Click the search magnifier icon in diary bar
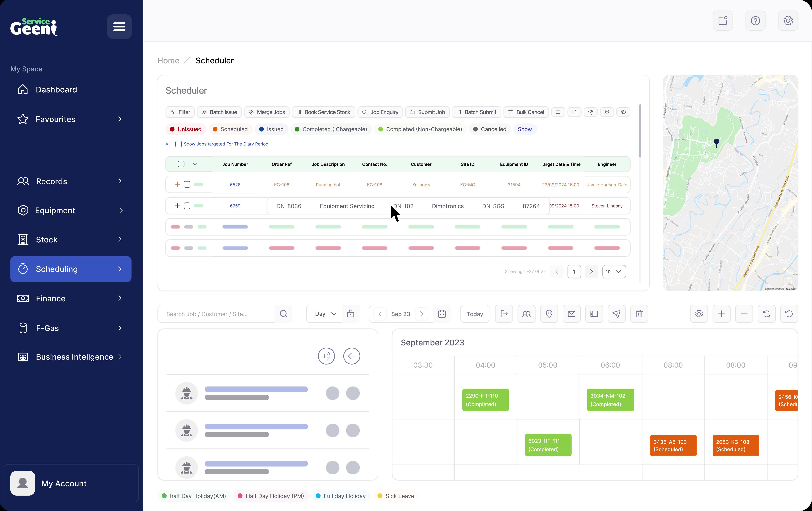This screenshot has width=812, height=511. [284, 314]
